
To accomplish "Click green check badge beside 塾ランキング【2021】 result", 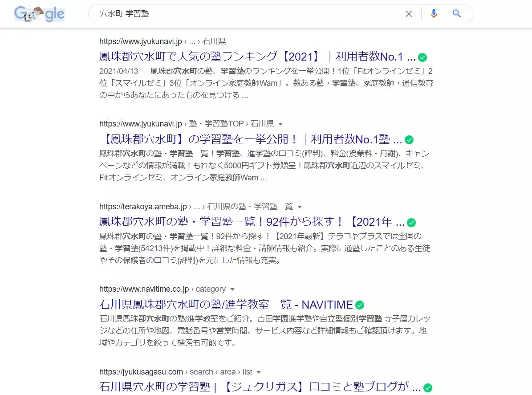I will click(422, 57).
